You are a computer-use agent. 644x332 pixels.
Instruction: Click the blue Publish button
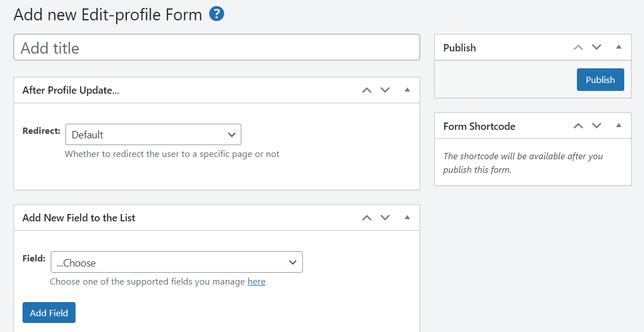tap(600, 80)
